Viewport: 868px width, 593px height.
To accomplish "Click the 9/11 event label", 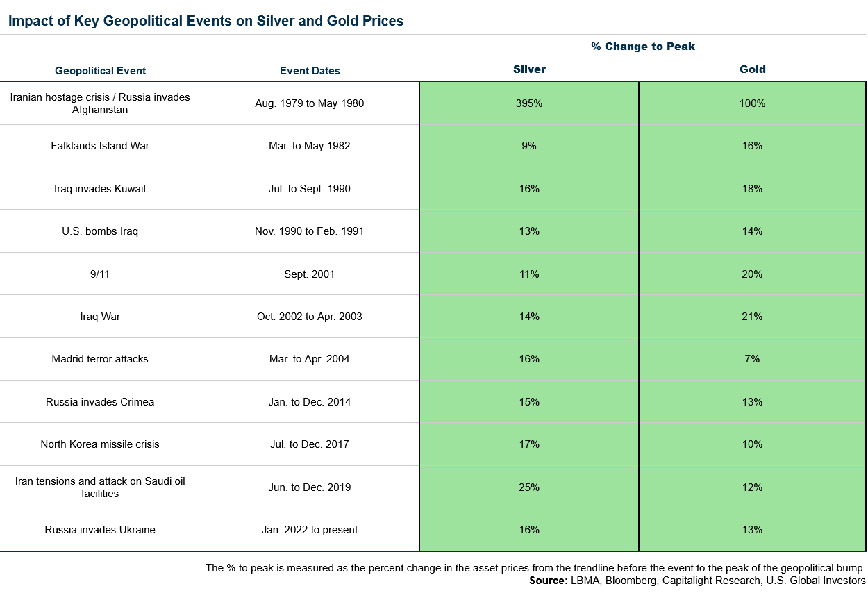I will pyautogui.click(x=100, y=274).
